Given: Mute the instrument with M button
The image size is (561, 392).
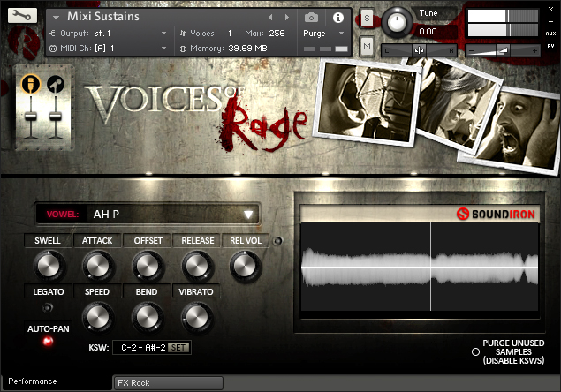Looking at the screenshot, I should [367, 46].
